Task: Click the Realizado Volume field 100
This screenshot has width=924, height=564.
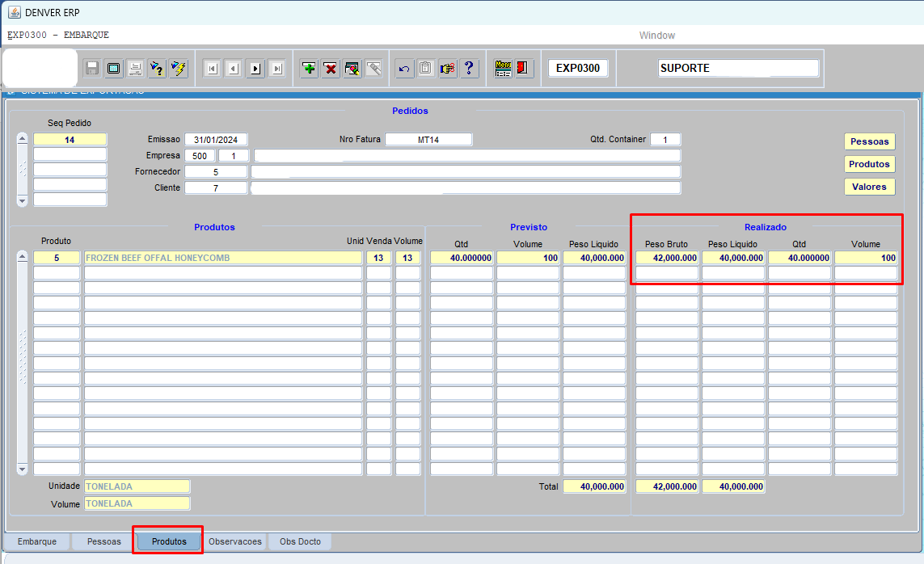Action: 866,258
